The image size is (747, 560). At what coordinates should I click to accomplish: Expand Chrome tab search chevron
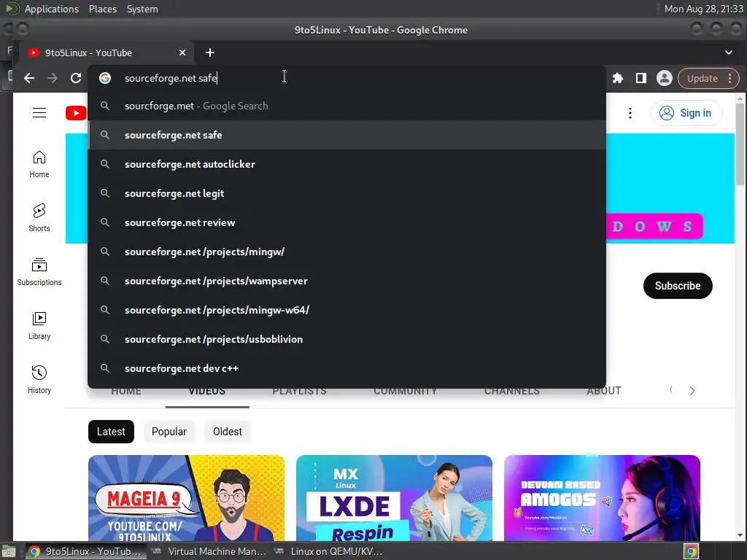click(x=729, y=52)
